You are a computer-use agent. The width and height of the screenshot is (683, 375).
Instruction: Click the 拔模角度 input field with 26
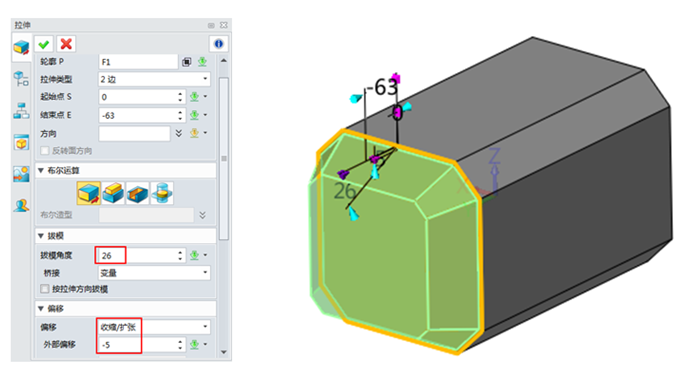[x=138, y=255]
